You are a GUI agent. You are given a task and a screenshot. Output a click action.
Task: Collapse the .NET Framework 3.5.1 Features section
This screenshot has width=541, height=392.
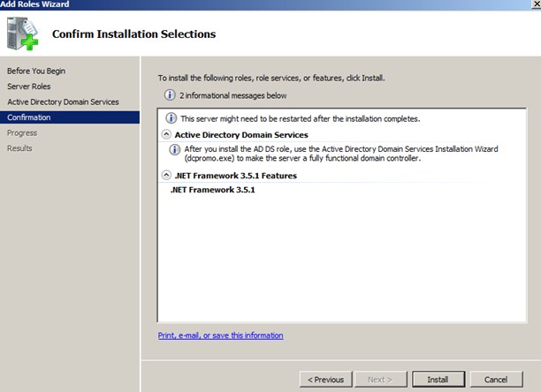[x=166, y=176]
